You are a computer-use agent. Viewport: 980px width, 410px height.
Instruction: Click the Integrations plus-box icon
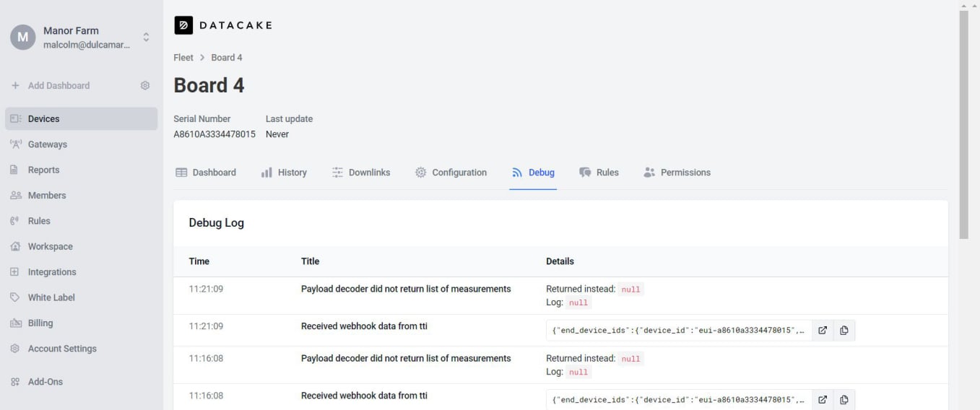pyautogui.click(x=14, y=272)
